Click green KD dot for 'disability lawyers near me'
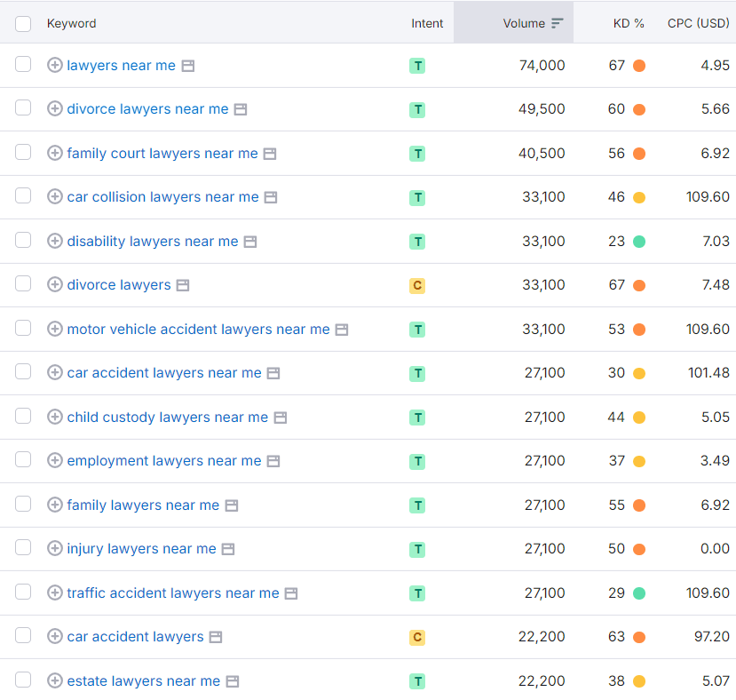The image size is (736, 700). coord(639,242)
